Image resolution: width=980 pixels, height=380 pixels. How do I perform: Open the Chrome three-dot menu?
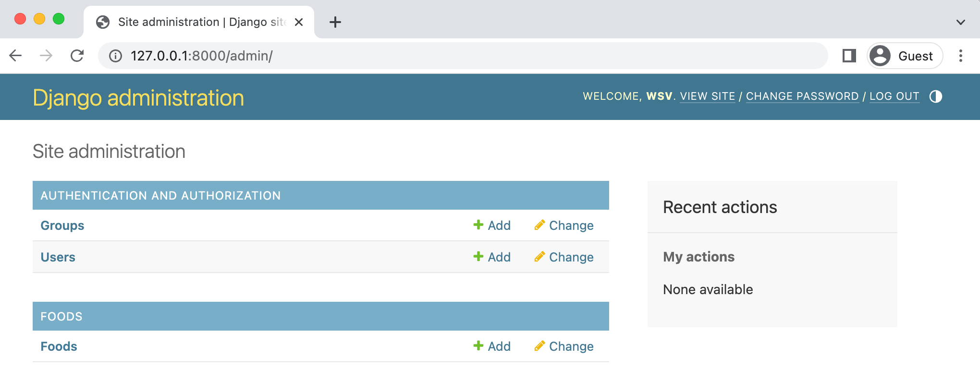tap(960, 56)
